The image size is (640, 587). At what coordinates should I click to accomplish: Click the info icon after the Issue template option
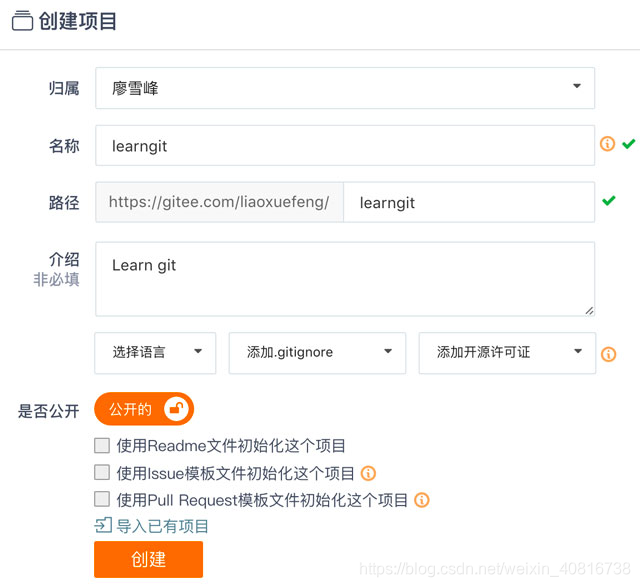(368, 473)
